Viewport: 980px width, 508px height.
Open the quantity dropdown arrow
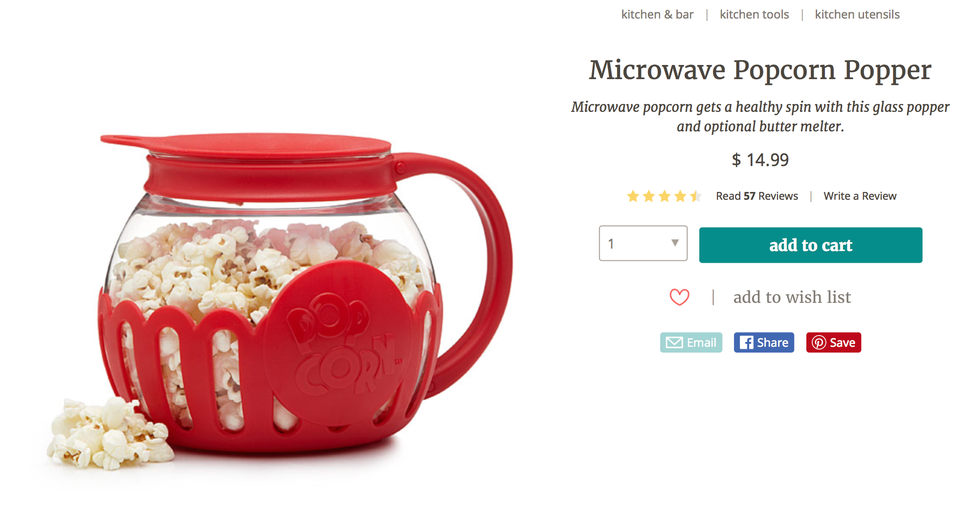[x=675, y=242]
